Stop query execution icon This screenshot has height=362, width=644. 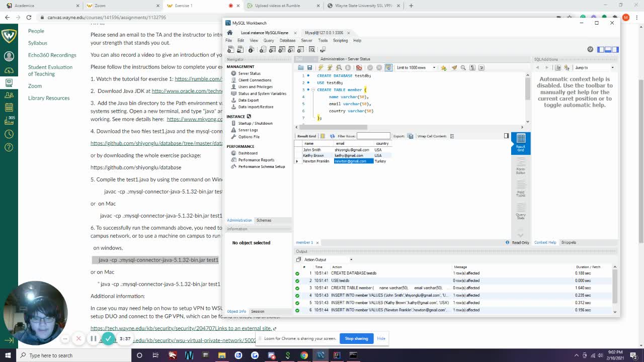tap(348, 67)
